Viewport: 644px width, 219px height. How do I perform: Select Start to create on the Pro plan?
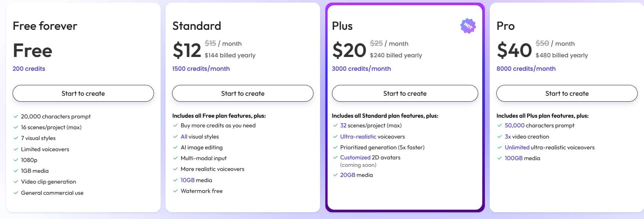pos(567,93)
